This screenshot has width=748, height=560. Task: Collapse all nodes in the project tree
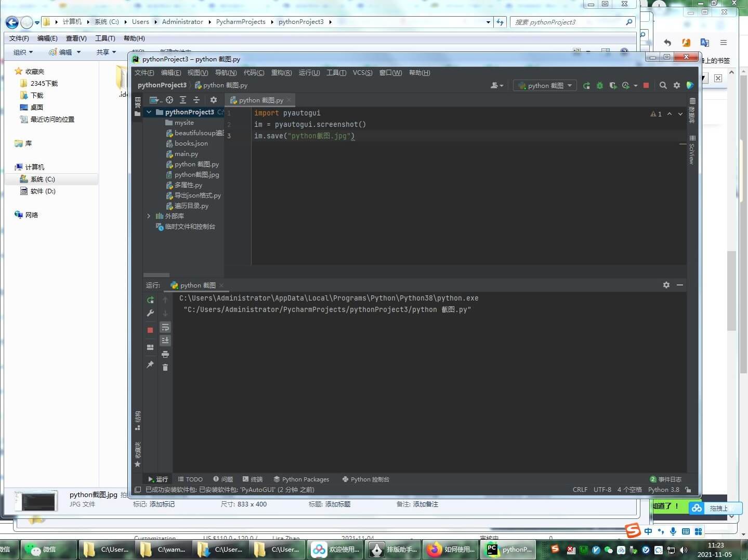coord(196,100)
